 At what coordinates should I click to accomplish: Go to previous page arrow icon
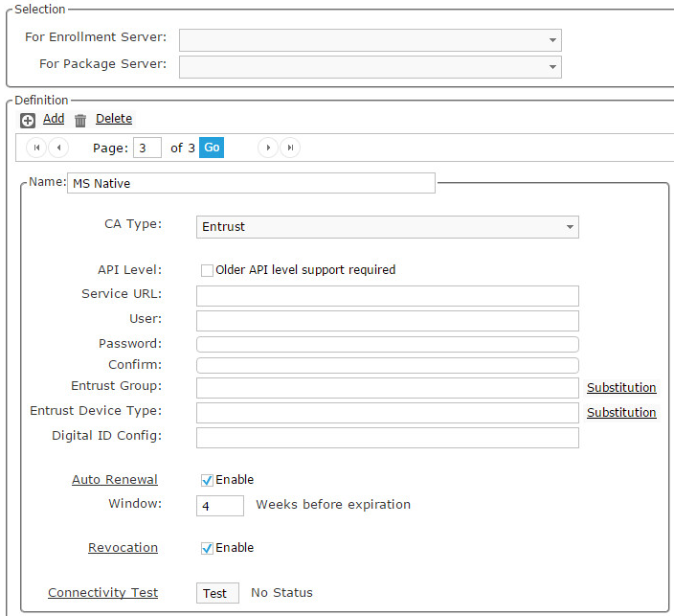click(x=58, y=148)
